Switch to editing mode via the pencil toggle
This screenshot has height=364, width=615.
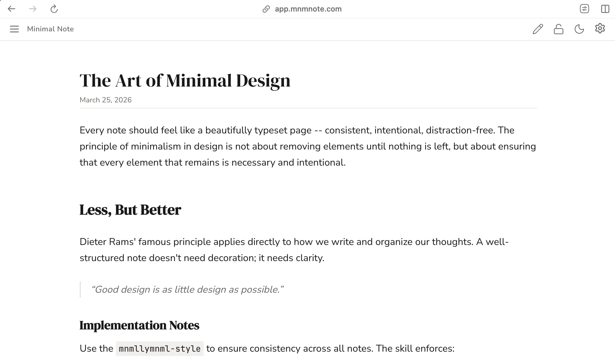(538, 29)
